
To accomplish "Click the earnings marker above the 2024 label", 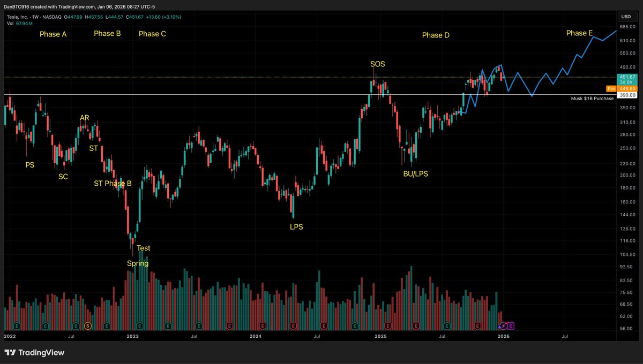I will [262, 325].
